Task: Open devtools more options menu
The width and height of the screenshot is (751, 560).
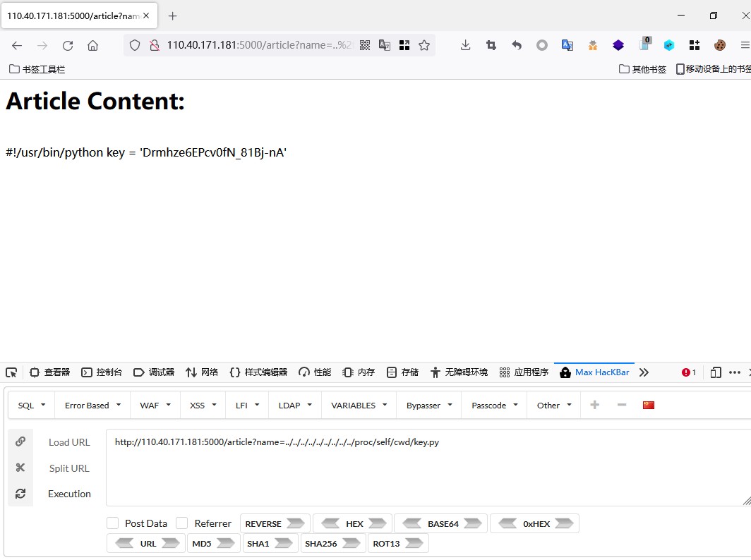Action: [735, 372]
